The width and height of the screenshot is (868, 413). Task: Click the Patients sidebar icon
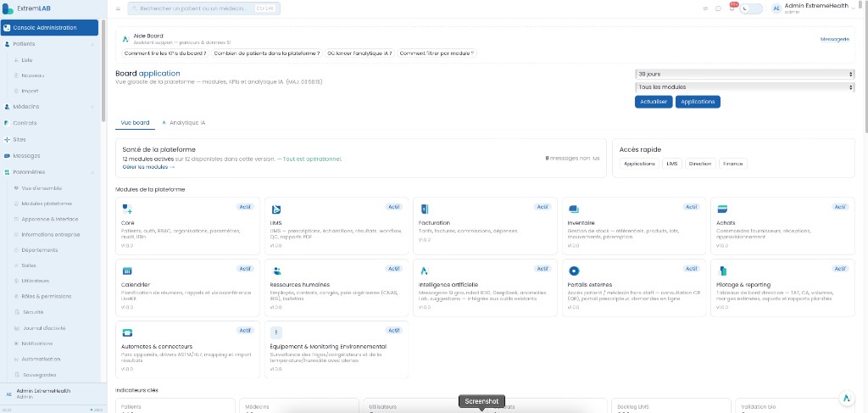[7, 44]
